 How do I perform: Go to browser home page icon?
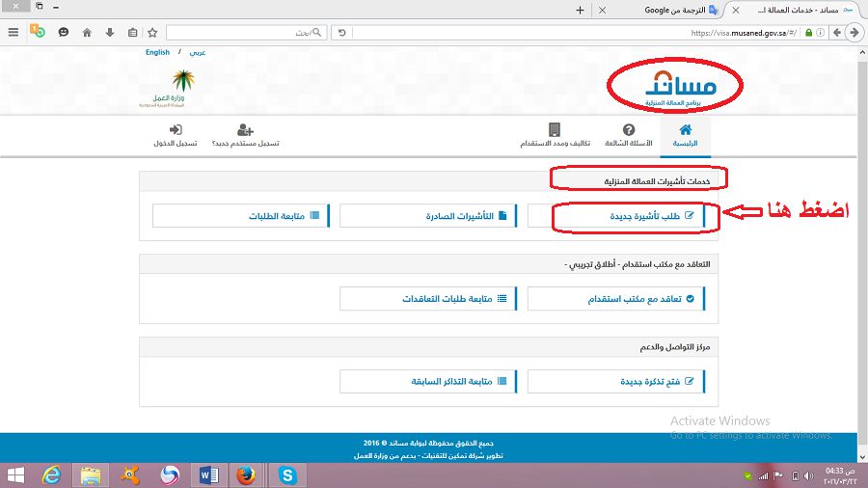[87, 33]
